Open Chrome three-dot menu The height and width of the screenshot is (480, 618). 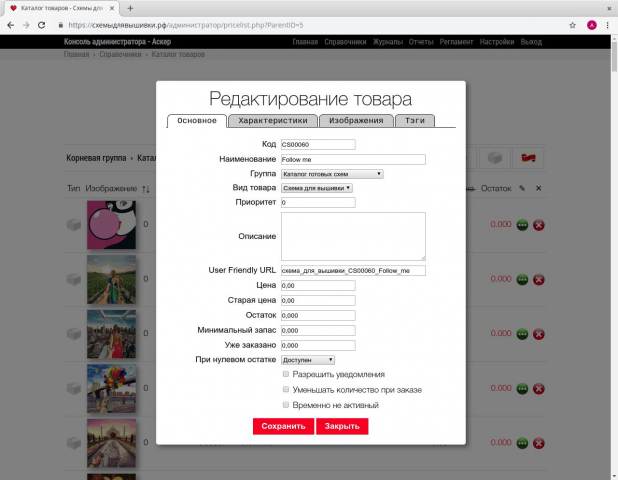click(607, 25)
